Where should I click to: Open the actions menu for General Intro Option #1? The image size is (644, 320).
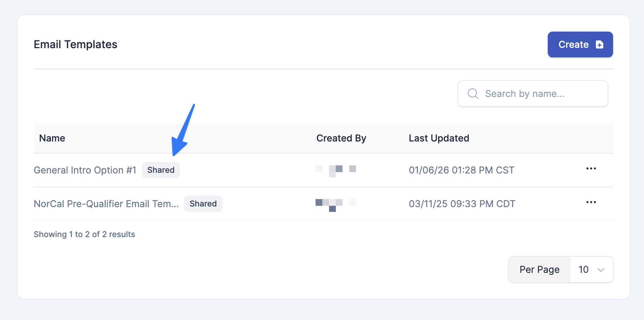click(591, 169)
